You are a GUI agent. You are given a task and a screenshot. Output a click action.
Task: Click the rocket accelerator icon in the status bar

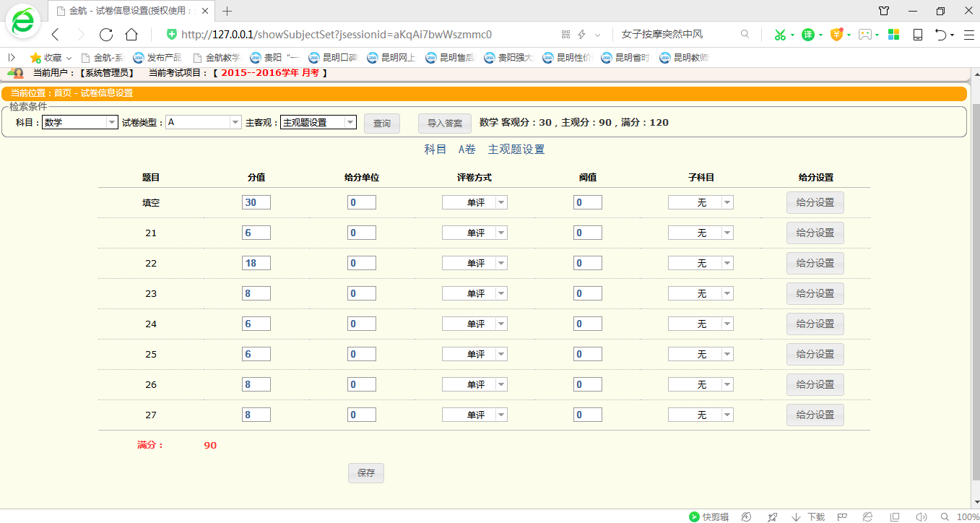(x=772, y=516)
